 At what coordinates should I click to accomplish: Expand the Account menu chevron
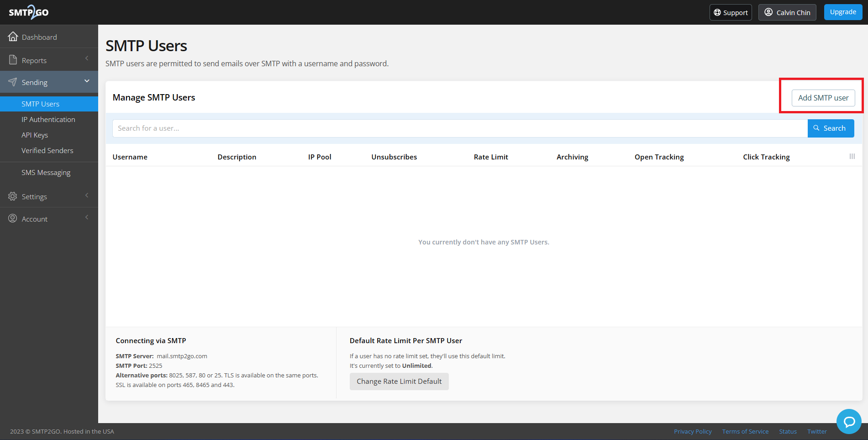coord(87,217)
